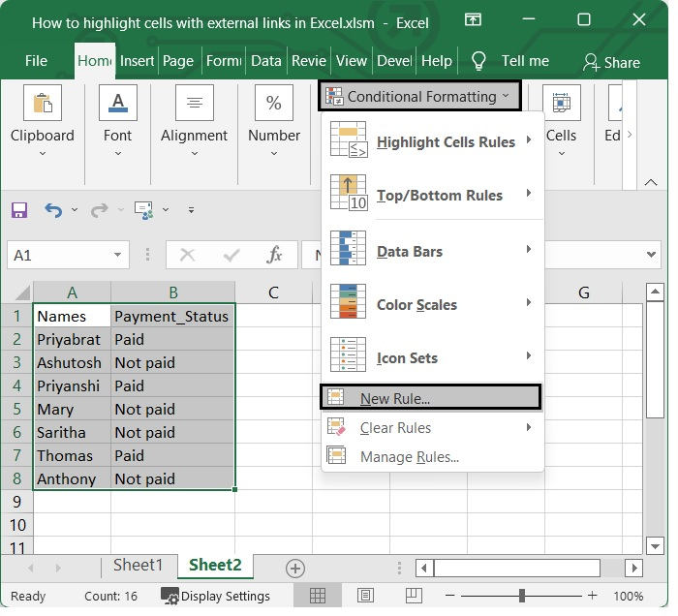
Task: Click the Save icon in quick access toolbar
Action: pos(19,210)
